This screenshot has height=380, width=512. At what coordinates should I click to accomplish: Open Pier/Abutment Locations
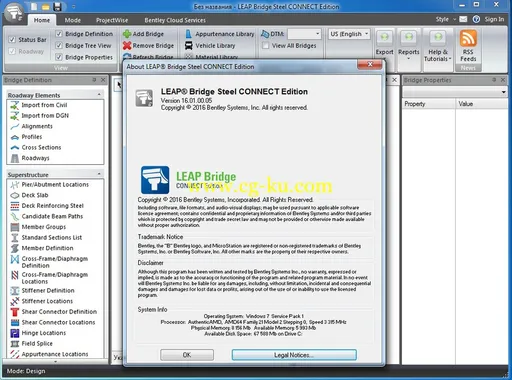[55, 185]
